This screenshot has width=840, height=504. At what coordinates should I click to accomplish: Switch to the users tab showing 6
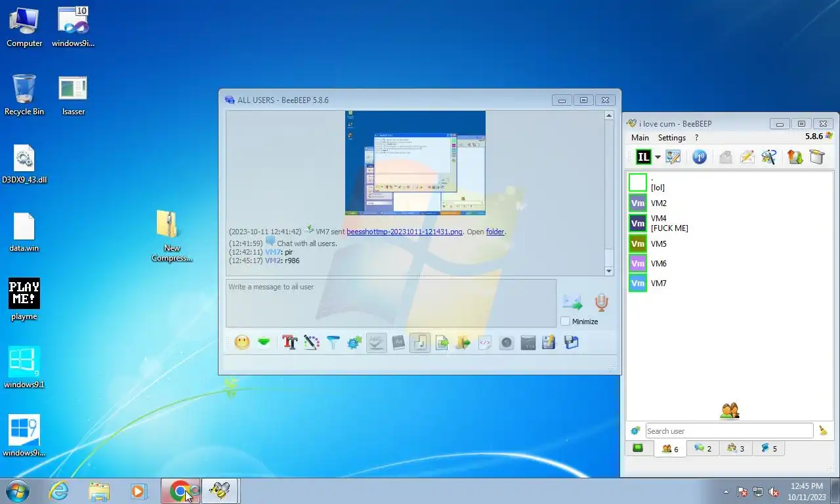[670, 449]
